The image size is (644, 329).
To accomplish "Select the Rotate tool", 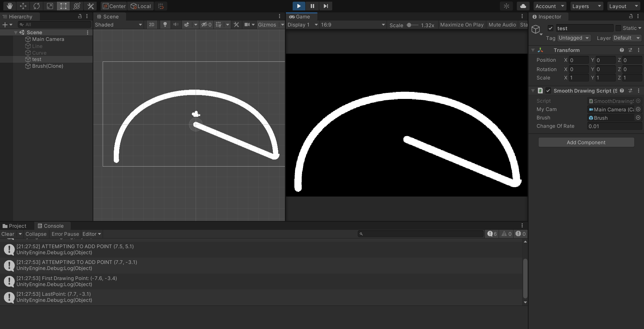I will (37, 6).
